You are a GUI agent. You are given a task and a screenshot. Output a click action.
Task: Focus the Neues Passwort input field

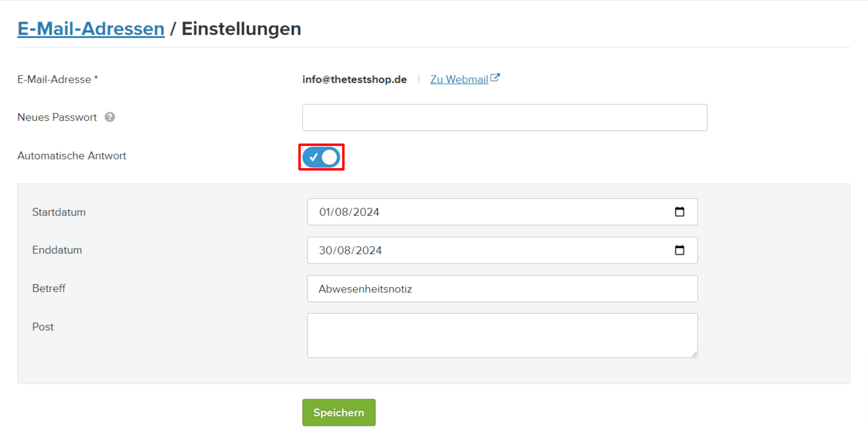(504, 118)
